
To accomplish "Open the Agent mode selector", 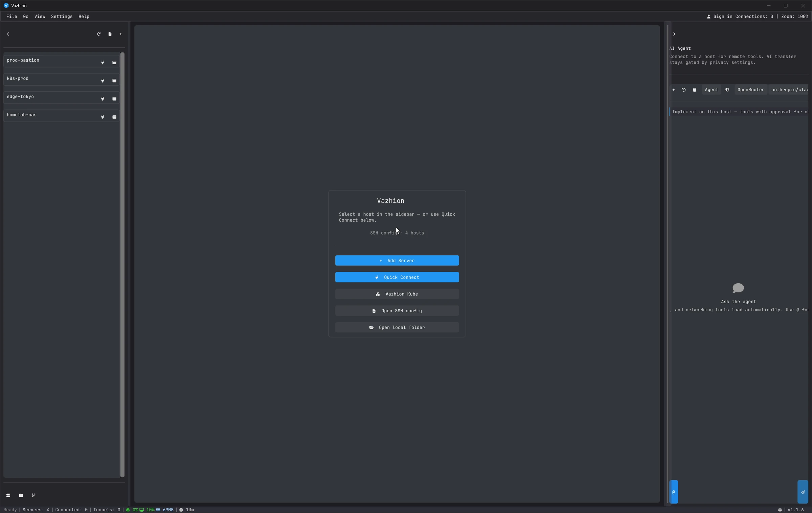I will click(711, 90).
